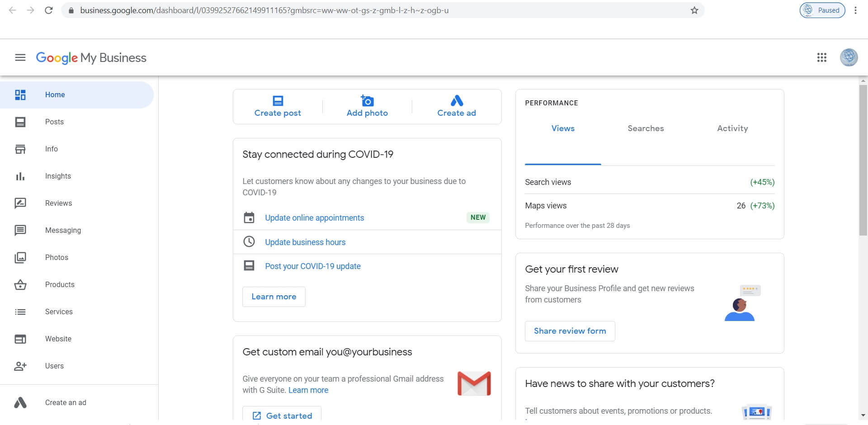Screen dimensions: 868x425
Task: Open the account profile avatar
Action: pyautogui.click(x=849, y=57)
